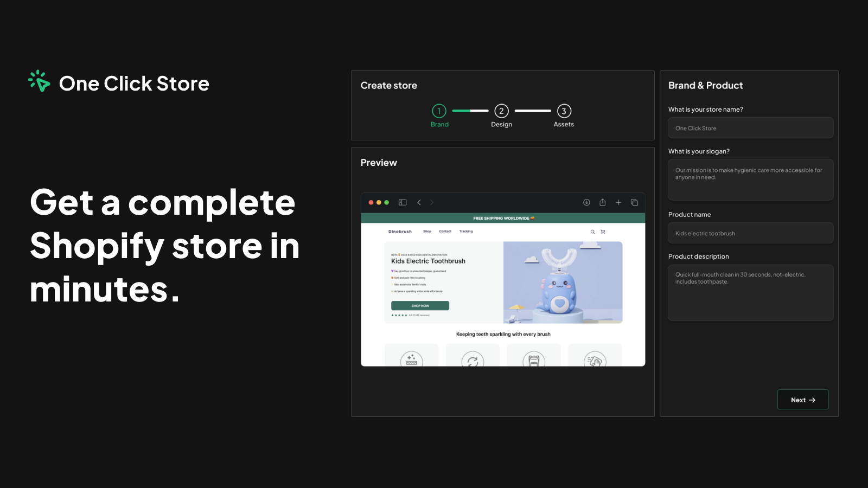Click the search icon in store preview
This screenshot has width=868, height=488.
coord(592,232)
